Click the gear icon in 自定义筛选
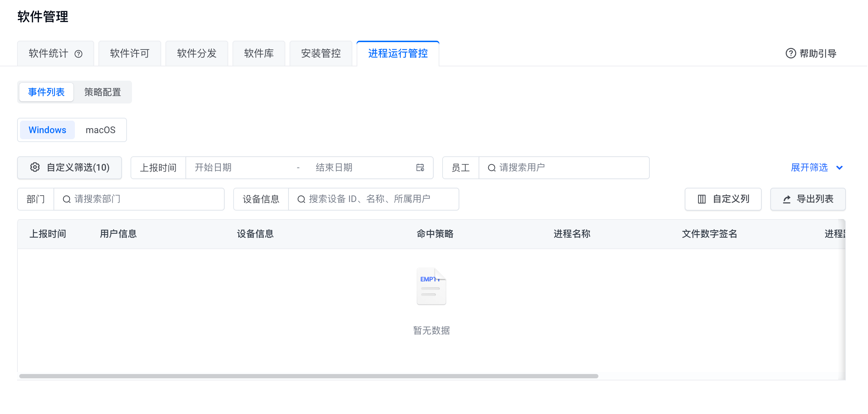The height and width of the screenshot is (414, 868). (35, 167)
